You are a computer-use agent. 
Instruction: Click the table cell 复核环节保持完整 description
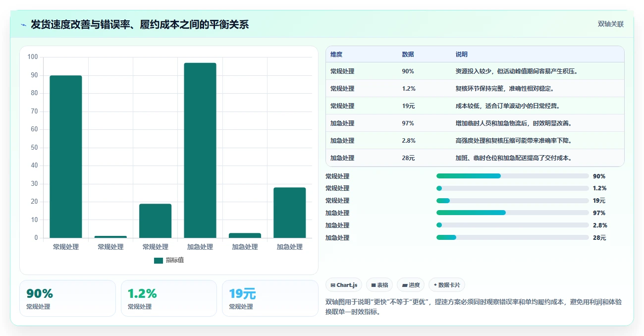point(504,89)
